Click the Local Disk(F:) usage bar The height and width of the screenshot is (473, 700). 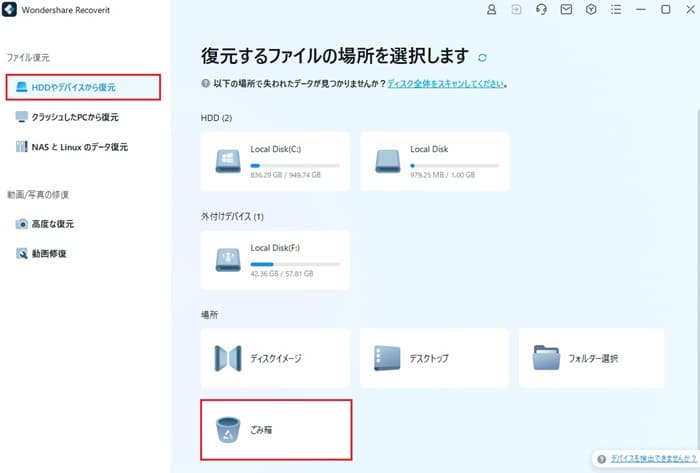(295, 264)
